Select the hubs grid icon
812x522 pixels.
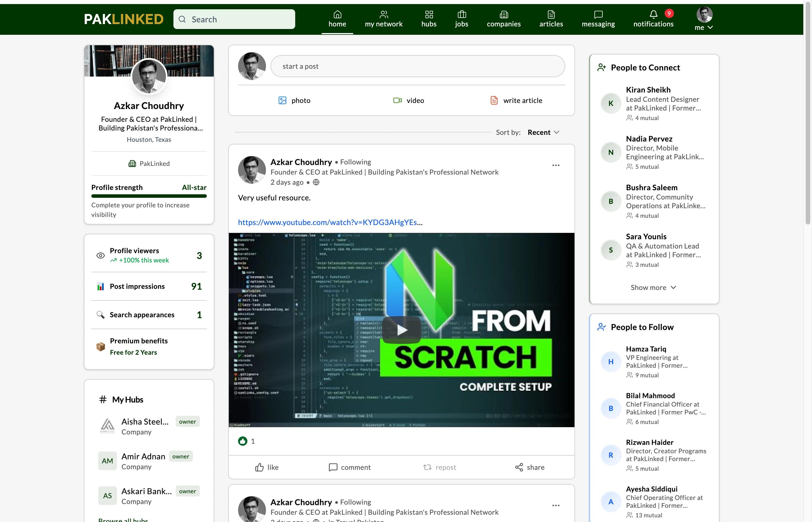point(429,14)
